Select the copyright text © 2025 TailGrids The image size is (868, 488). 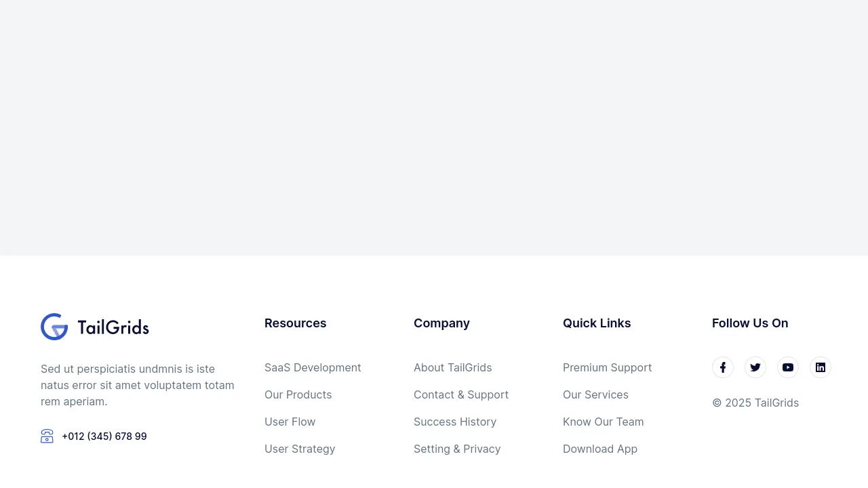(x=755, y=403)
